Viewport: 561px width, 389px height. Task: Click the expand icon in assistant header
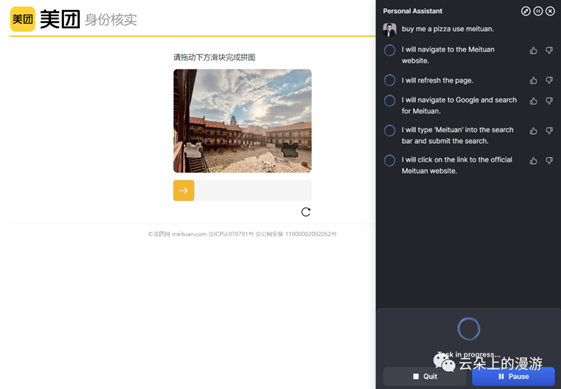tap(526, 11)
